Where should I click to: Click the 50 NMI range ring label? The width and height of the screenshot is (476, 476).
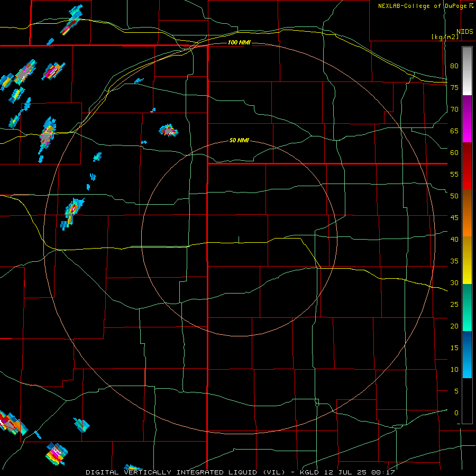239,140
